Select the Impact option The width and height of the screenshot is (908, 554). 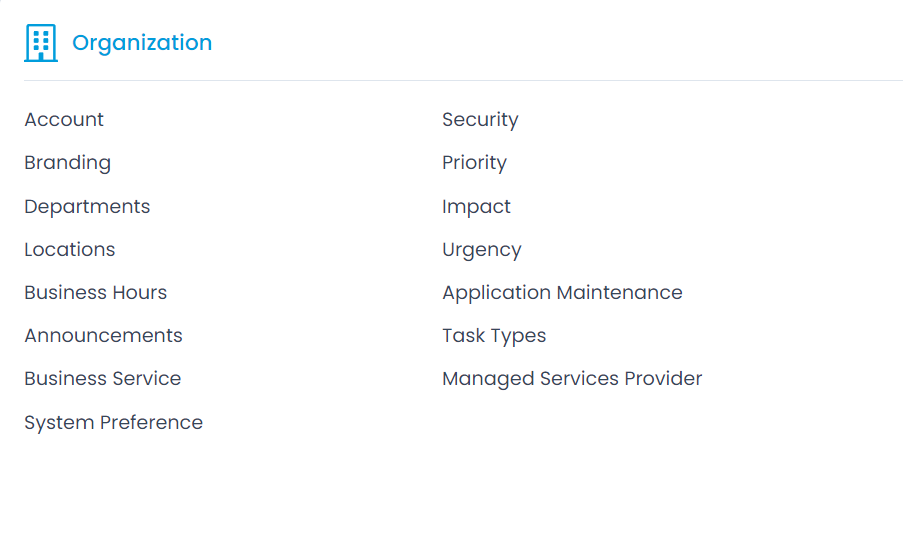click(x=476, y=207)
